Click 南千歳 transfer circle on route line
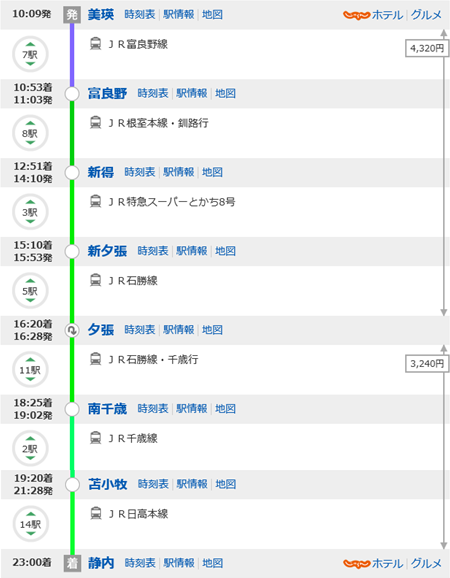 [72, 409]
